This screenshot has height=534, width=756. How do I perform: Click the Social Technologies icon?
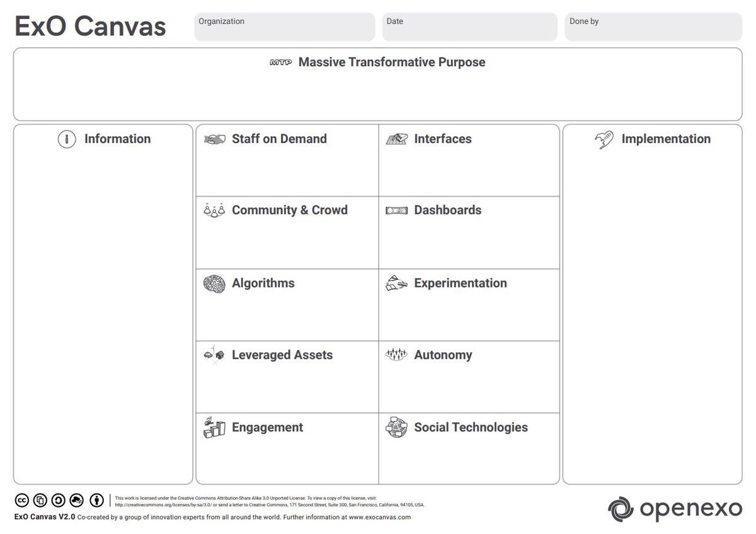[396, 427]
